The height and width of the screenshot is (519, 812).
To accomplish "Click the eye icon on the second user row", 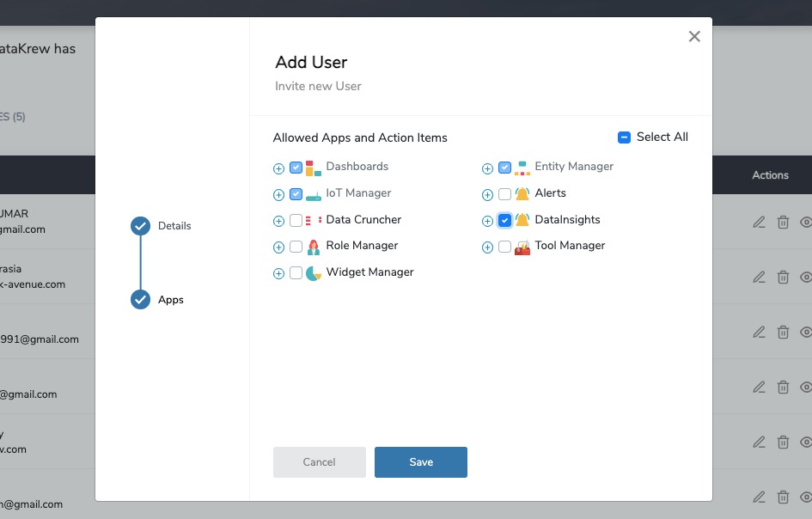I will (807, 277).
